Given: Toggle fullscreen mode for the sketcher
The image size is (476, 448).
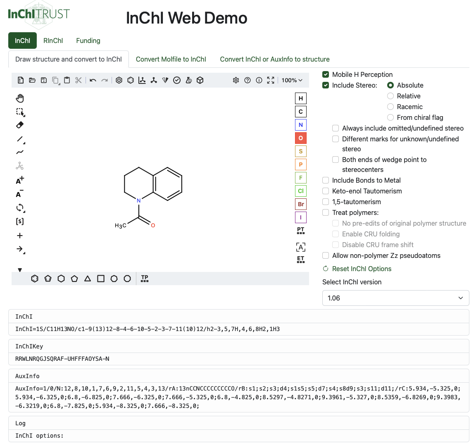Looking at the screenshot, I should pos(271,80).
